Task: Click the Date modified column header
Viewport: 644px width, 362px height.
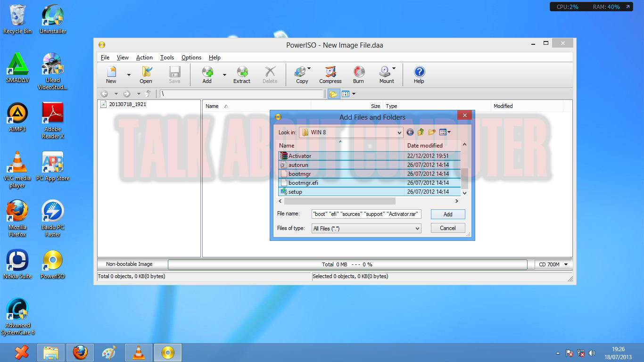Action: tap(425, 146)
